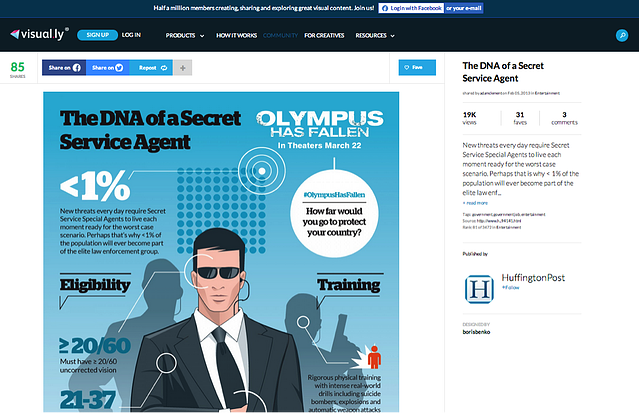
Task: Fave this infographic
Action: (x=417, y=68)
